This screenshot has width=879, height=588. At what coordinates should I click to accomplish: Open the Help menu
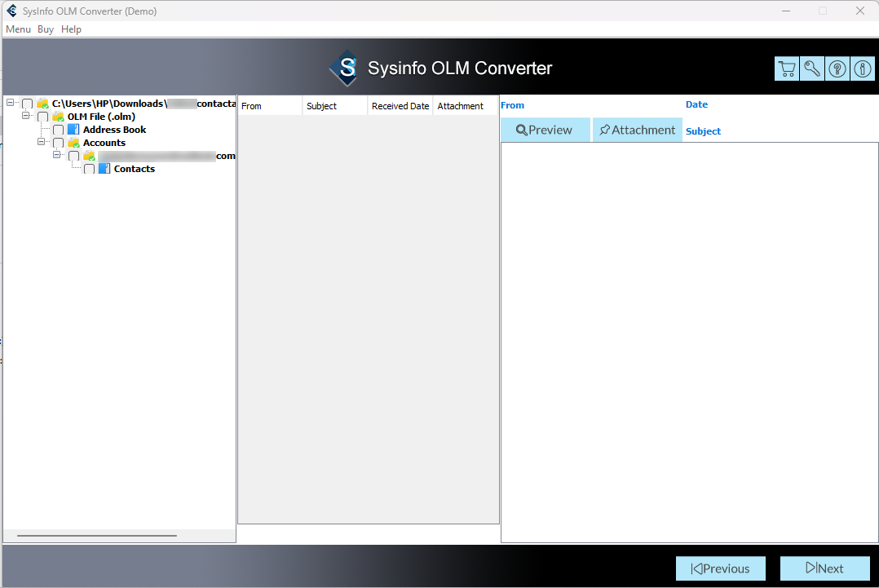click(x=71, y=29)
